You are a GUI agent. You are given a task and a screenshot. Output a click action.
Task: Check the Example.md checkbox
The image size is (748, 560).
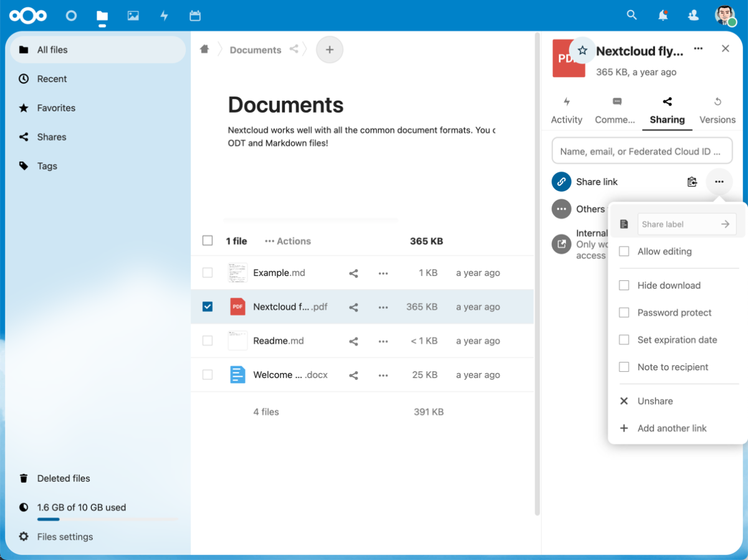[208, 273]
